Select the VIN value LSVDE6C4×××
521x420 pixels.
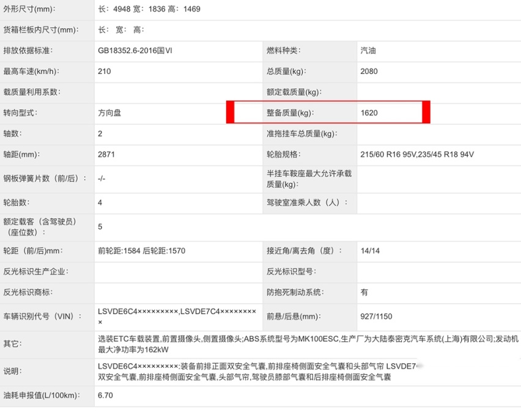click(x=177, y=317)
